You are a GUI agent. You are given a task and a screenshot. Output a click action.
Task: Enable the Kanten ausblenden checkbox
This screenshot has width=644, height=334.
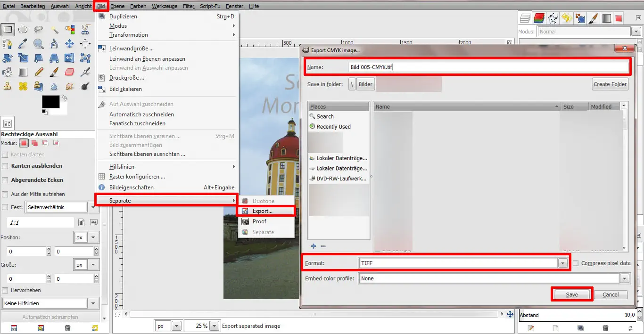pyautogui.click(x=5, y=166)
